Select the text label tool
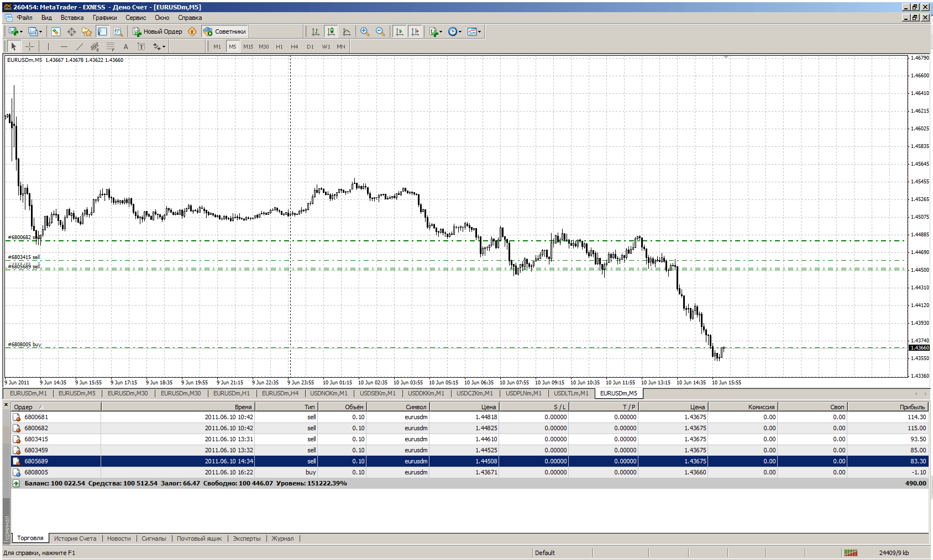The height and width of the screenshot is (560, 933). click(x=141, y=46)
